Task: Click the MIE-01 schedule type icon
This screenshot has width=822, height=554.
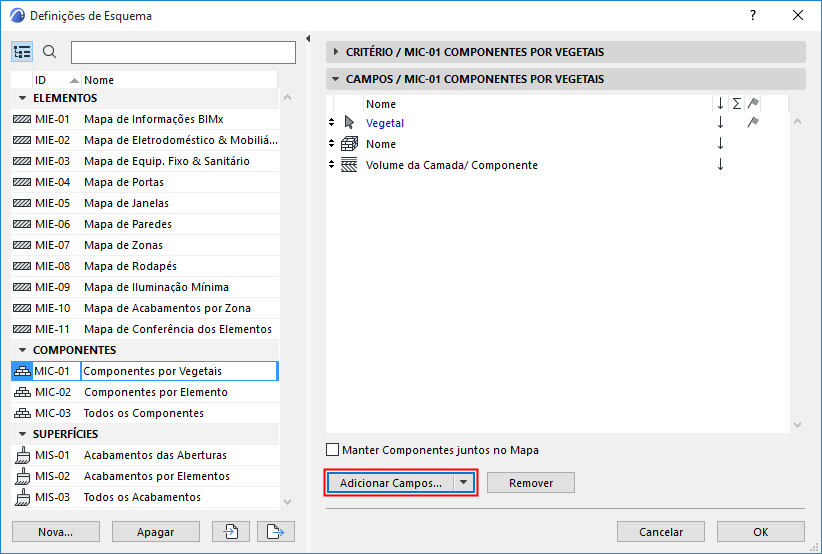Action: click(x=22, y=120)
